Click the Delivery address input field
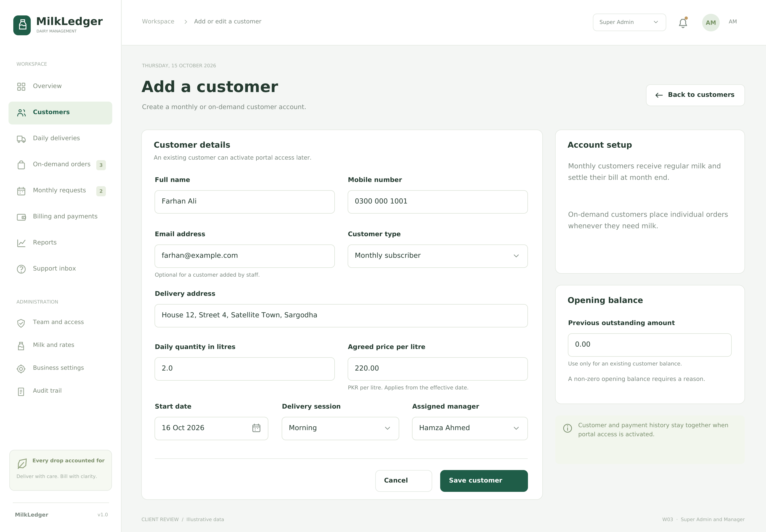This screenshot has width=766, height=532. pyautogui.click(x=341, y=316)
